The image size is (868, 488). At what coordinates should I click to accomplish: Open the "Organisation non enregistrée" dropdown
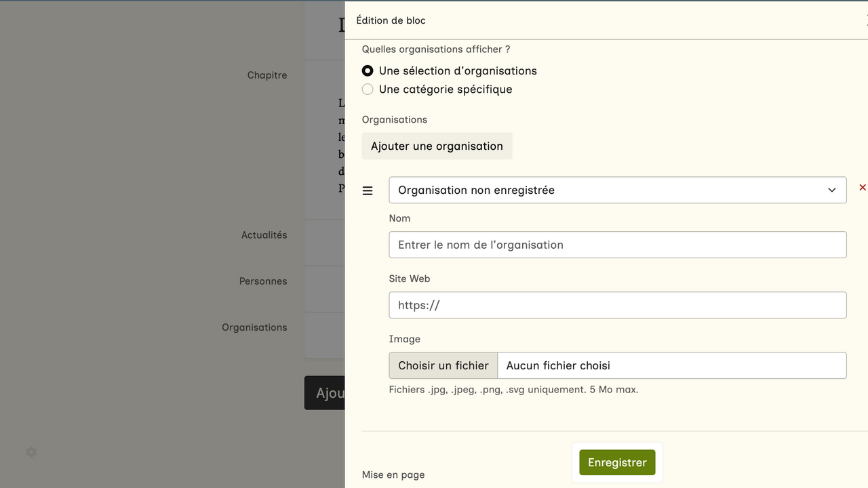617,190
